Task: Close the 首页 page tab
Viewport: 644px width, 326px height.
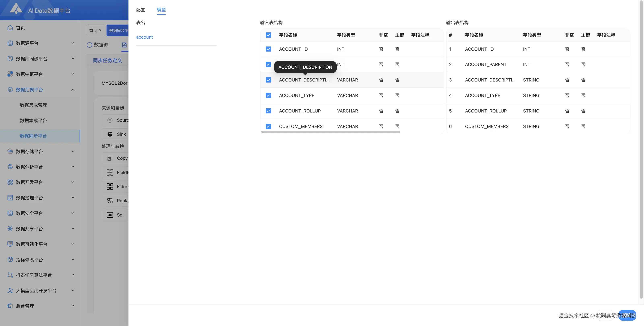Action: [100, 30]
